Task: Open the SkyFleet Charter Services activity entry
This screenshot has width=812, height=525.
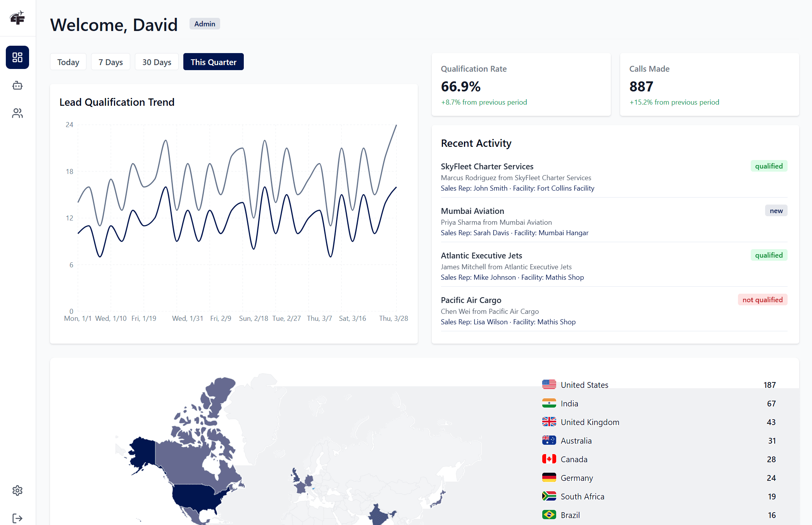Action: (x=487, y=166)
